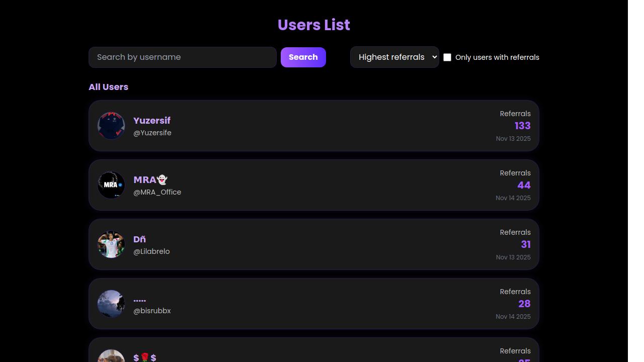This screenshot has height=362, width=644.
Task: Click the partially visible fifth user avatar
Action: point(111,356)
